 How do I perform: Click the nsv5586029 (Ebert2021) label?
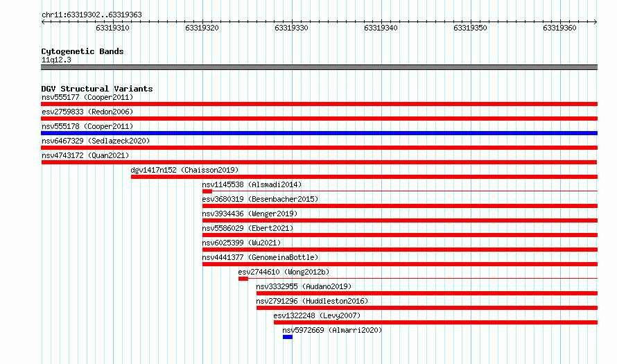[x=248, y=228]
